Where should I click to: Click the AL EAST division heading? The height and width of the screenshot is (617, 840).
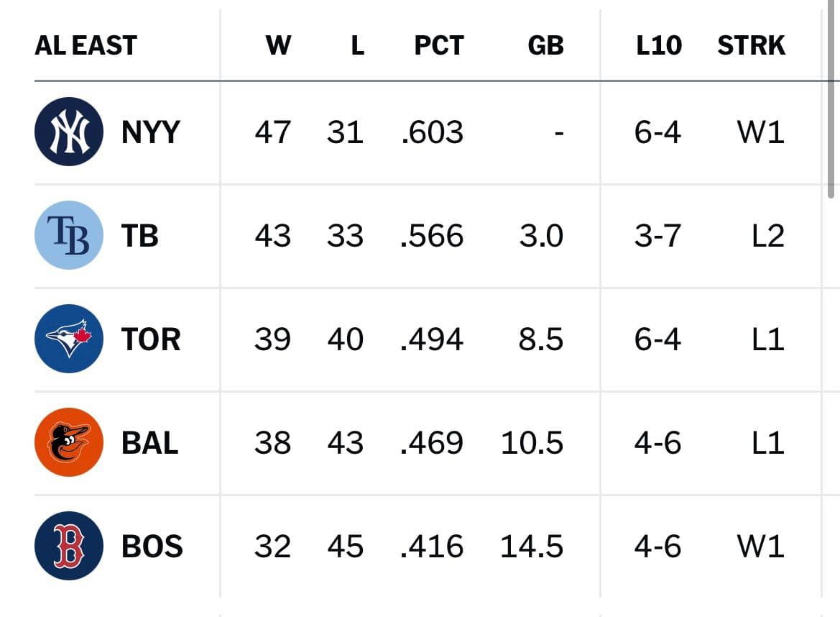click(86, 45)
